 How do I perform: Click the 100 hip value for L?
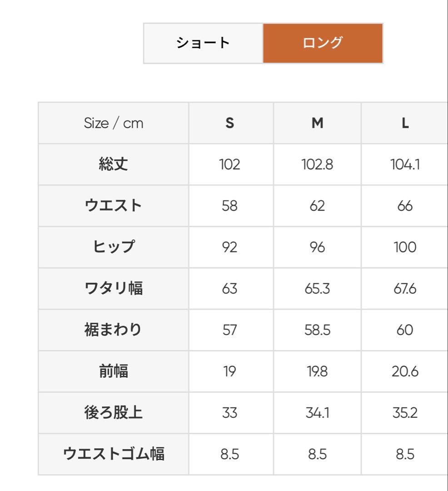point(404,247)
